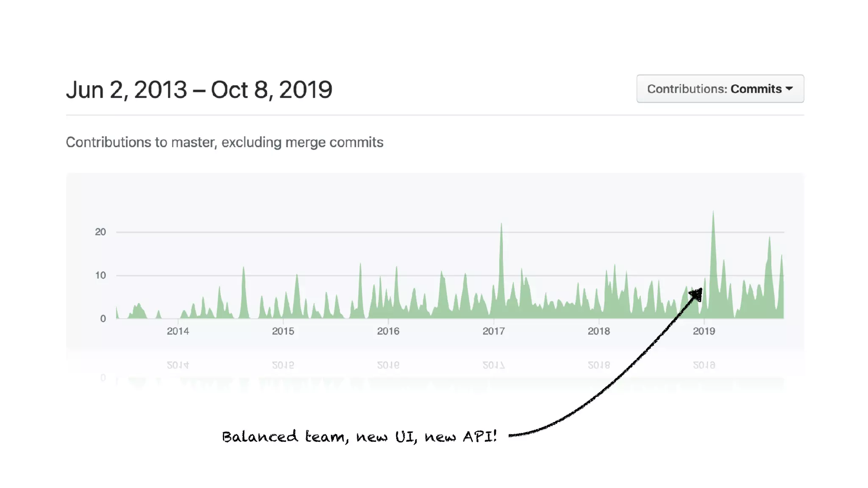Click the 2016 x-axis label
Viewport: 868px width, 488px height.
pyautogui.click(x=388, y=331)
